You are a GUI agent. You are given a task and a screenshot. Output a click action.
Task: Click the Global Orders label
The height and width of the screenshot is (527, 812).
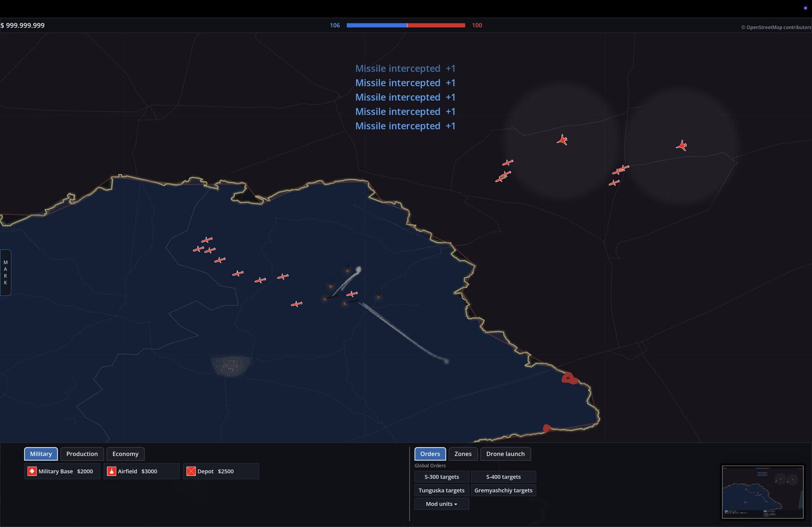430,466
